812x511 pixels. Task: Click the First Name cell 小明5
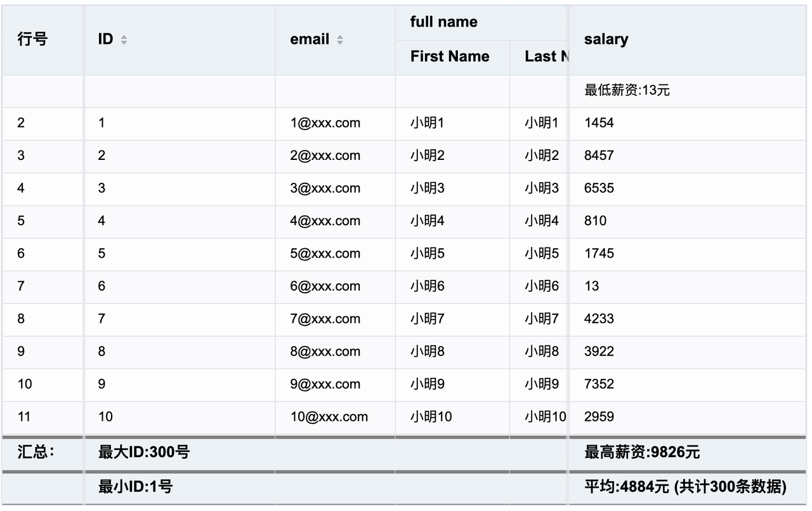coord(428,254)
